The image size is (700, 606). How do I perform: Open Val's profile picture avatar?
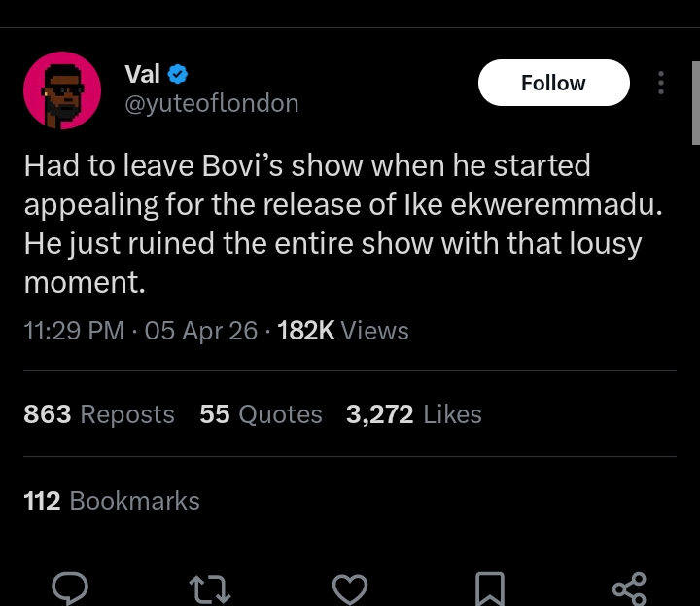(x=62, y=90)
